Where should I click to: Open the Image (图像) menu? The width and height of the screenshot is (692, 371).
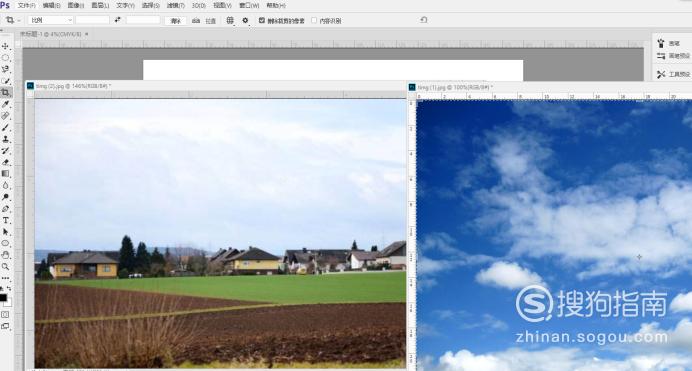click(75, 6)
